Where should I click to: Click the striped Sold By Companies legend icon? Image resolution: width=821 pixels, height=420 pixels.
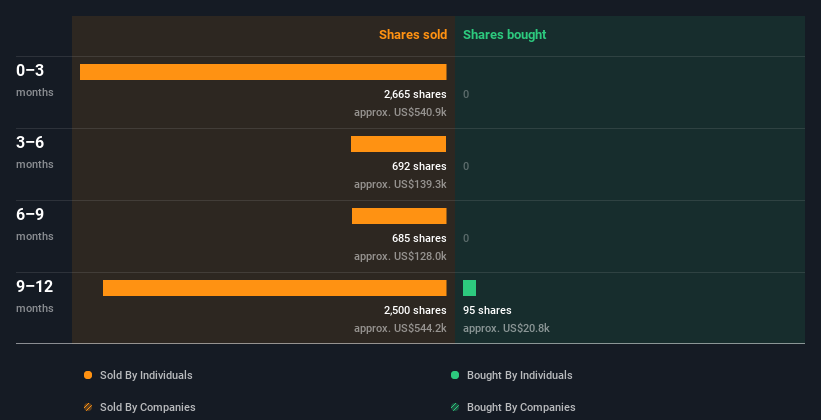[88, 407]
